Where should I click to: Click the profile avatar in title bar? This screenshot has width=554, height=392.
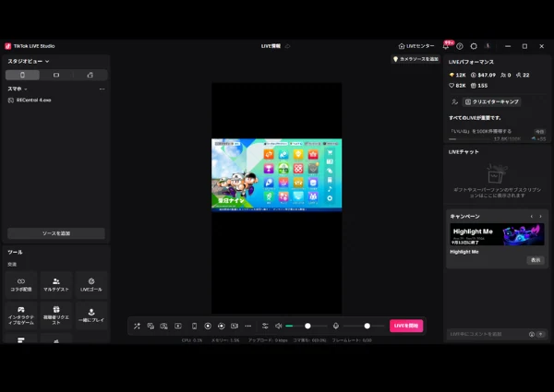pyautogui.click(x=488, y=46)
